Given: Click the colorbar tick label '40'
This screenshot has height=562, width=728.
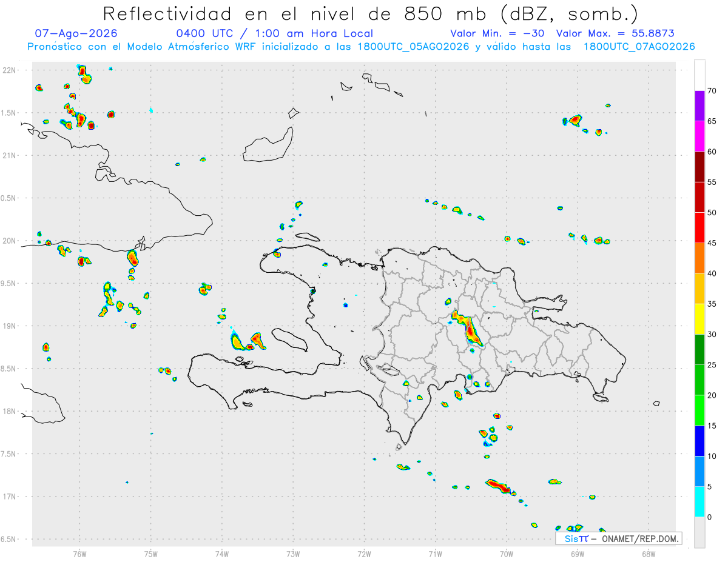Looking at the screenshot, I should coord(712,273).
